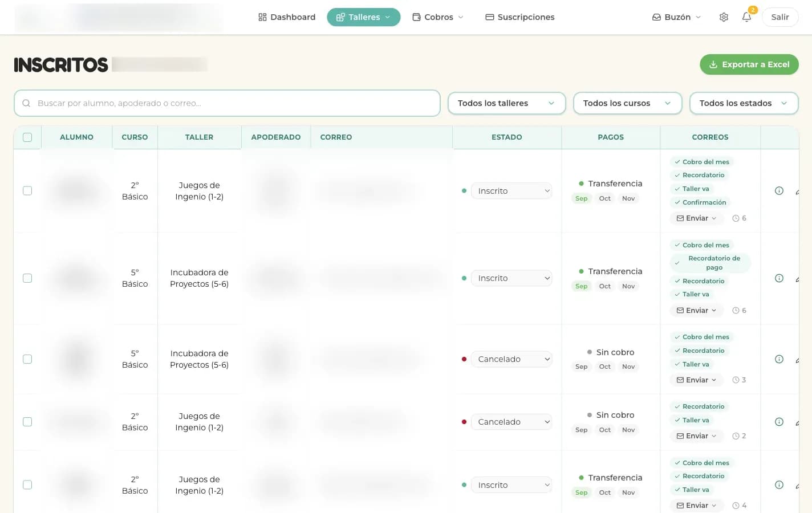Open estado dropdown for Juegos de Ingenio Cancelado row
812x513 pixels.
511,422
